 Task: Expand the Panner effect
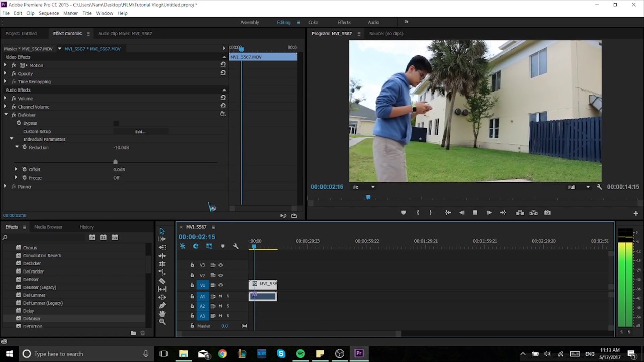5,187
